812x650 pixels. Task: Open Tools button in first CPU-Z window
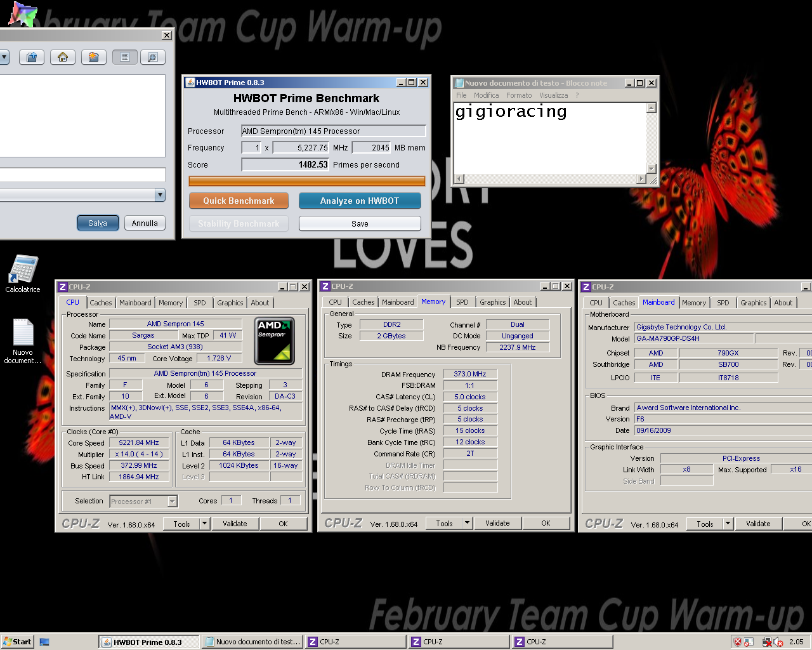pyautogui.click(x=182, y=524)
